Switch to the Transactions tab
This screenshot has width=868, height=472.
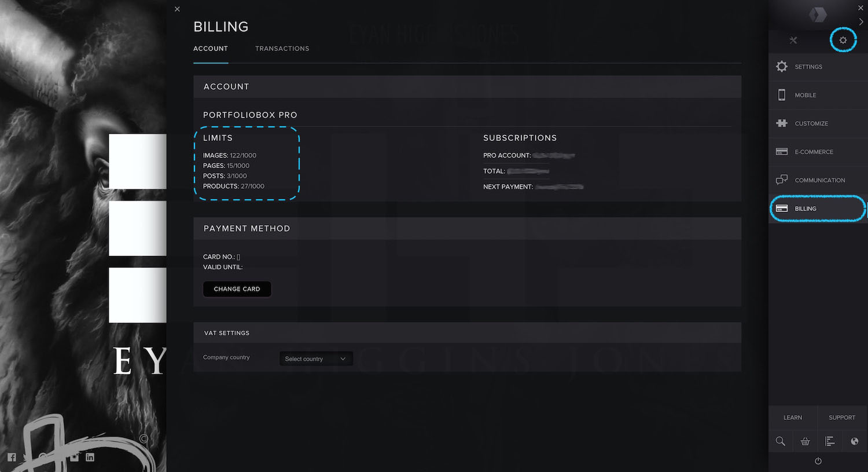[x=282, y=49]
